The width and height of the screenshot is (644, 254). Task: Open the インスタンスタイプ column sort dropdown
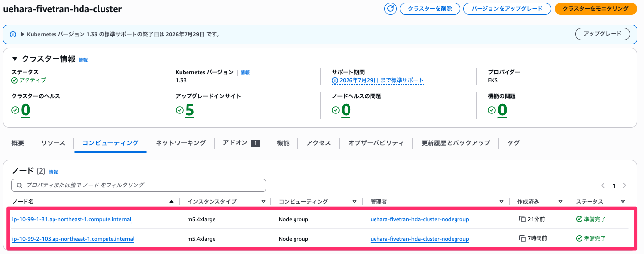pyautogui.click(x=263, y=202)
